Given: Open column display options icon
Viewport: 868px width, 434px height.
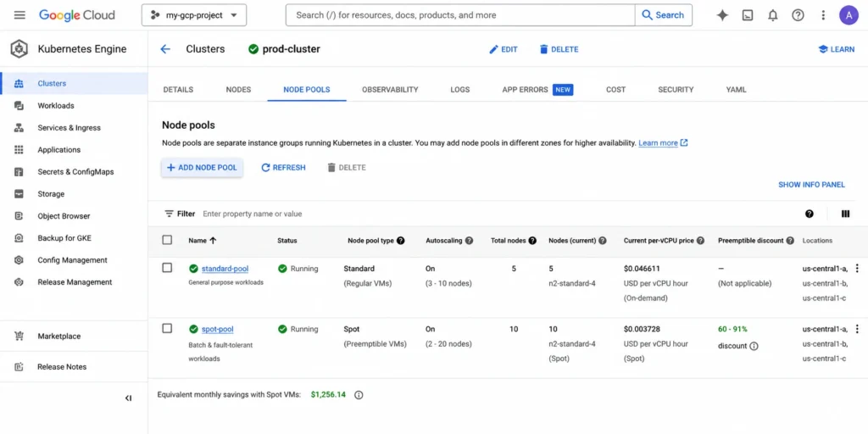Looking at the screenshot, I should (x=845, y=214).
